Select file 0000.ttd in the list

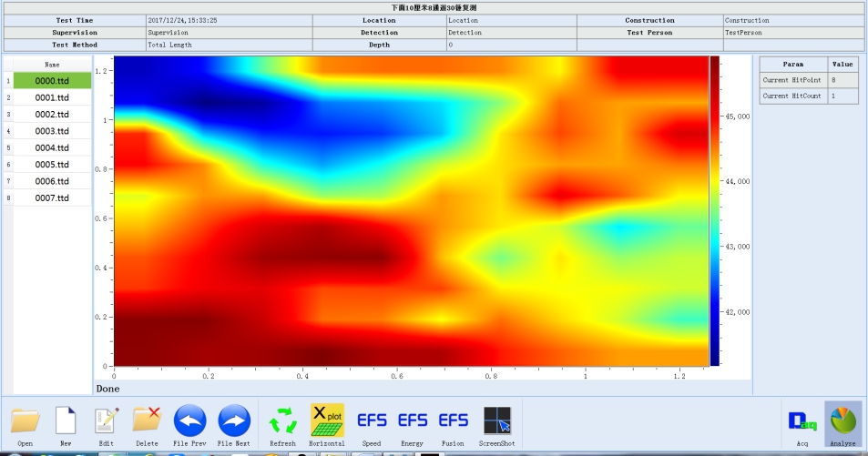click(x=52, y=81)
